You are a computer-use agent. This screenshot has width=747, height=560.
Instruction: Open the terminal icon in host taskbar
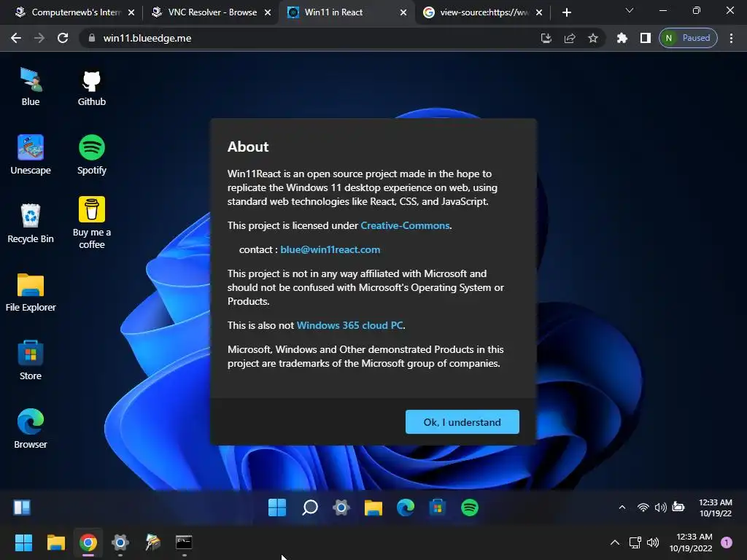point(184,542)
